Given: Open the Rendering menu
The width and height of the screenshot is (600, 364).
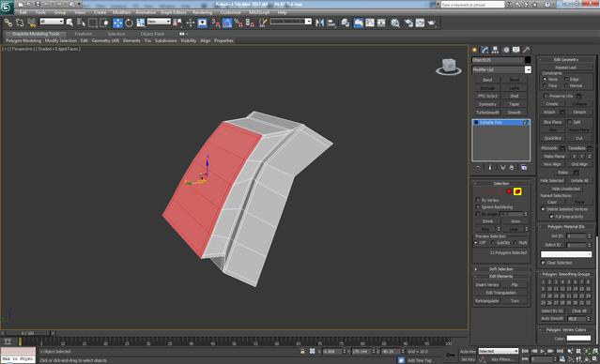Looking at the screenshot, I should (x=203, y=12).
